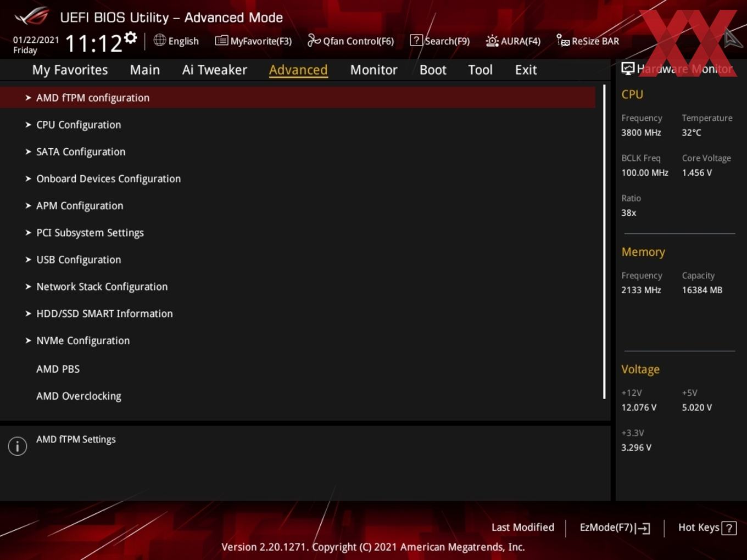Click the 11:12 clock display
This screenshot has width=747, height=560.
pyautogui.click(x=93, y=43)
